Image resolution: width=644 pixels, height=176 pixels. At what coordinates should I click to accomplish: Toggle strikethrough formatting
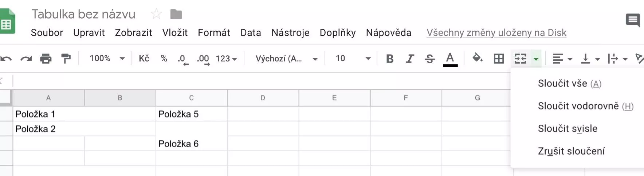point(430,59)
